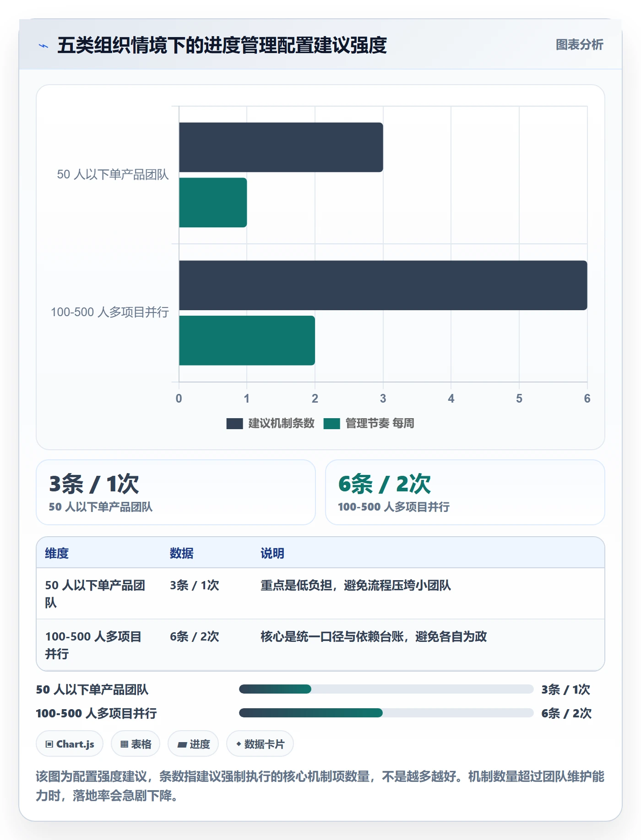Click the progress bar for 100-500 人多项目并行
This screenshot has height=840, width=641.
pyautogui.click(x=386, y=713)
